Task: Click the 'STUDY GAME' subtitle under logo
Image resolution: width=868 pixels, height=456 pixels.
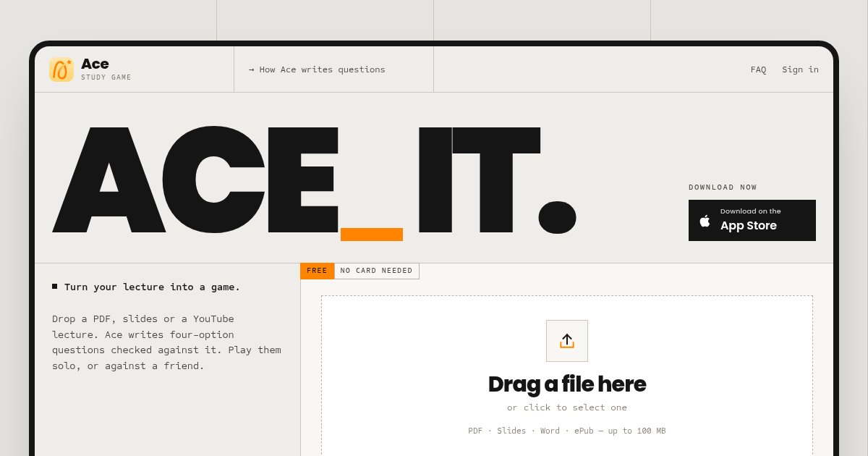Action: point(106,77)
